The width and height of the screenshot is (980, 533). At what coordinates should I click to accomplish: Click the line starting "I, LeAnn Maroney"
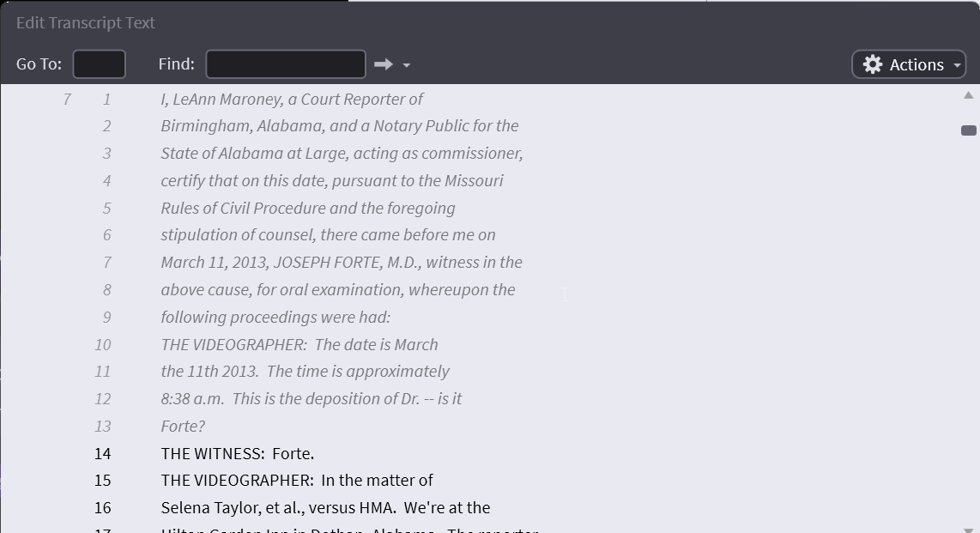point(292,100)
